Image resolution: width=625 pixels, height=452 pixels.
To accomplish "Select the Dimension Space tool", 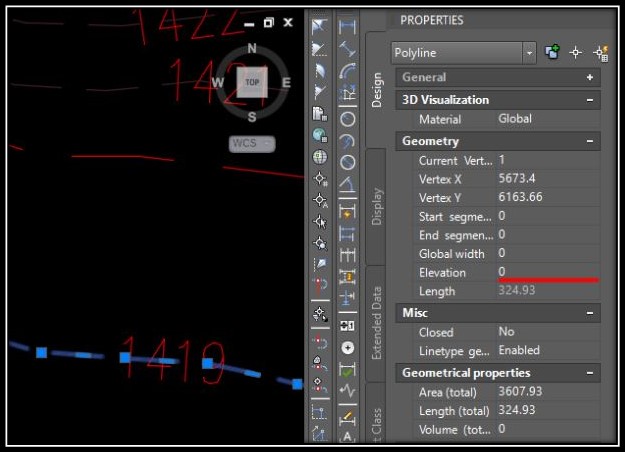I will point(347,276).
